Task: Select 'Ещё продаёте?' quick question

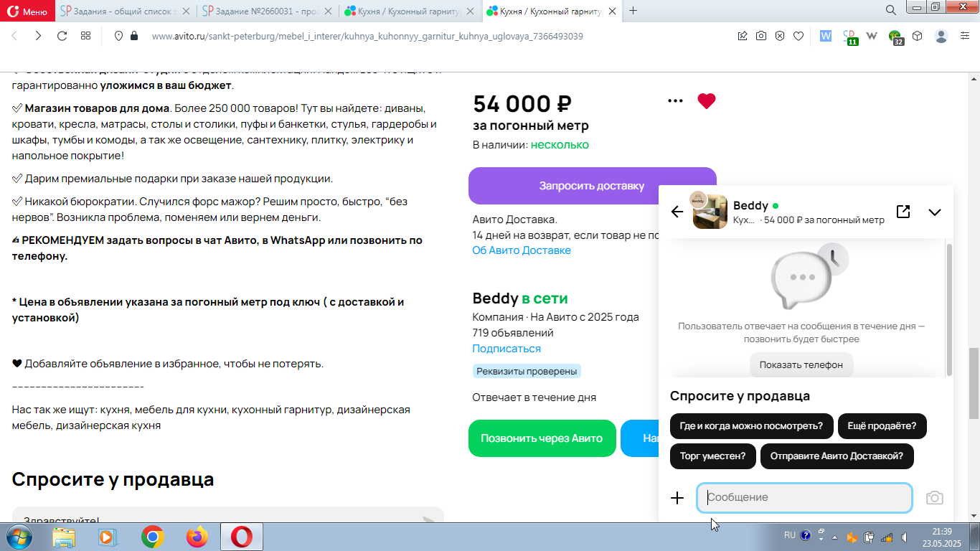Action: 882,425
